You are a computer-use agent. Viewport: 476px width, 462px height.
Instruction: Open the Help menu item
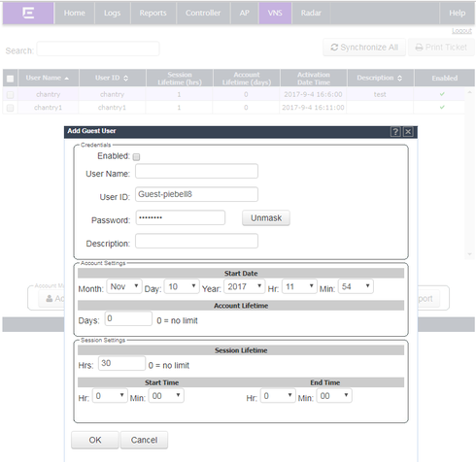[x=457, y=13]
